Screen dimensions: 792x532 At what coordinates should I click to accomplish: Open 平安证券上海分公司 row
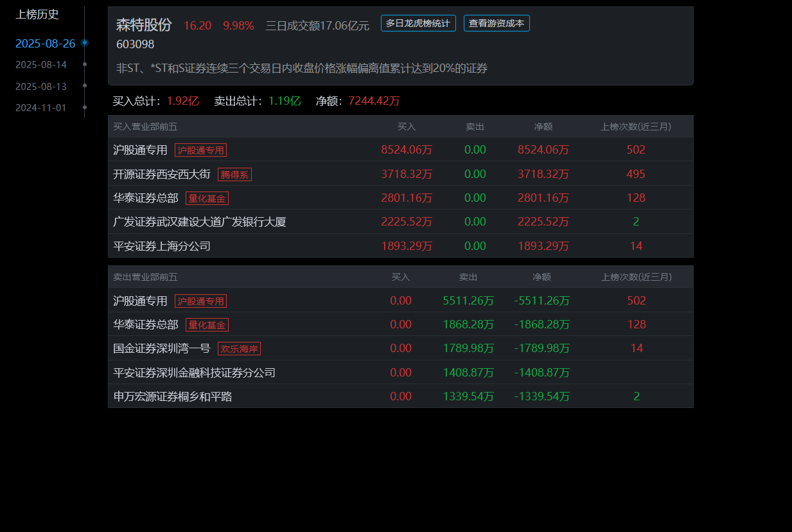pos(401,245)
